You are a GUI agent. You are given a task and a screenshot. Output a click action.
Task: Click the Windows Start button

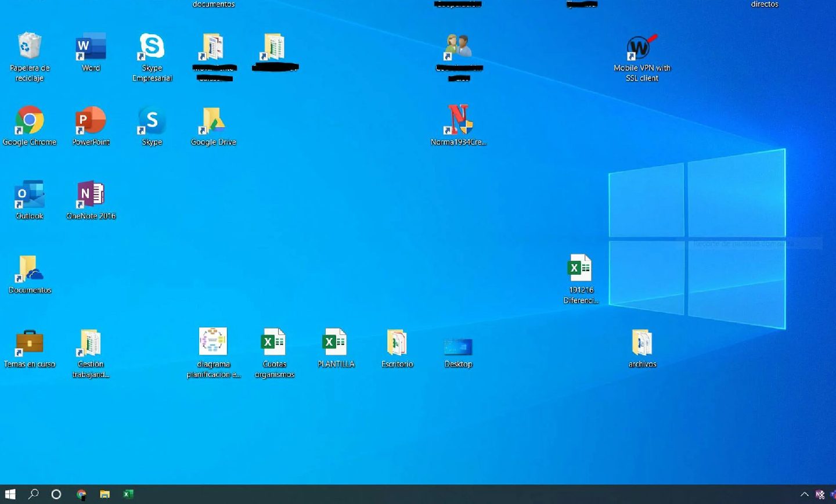point(10,494)
